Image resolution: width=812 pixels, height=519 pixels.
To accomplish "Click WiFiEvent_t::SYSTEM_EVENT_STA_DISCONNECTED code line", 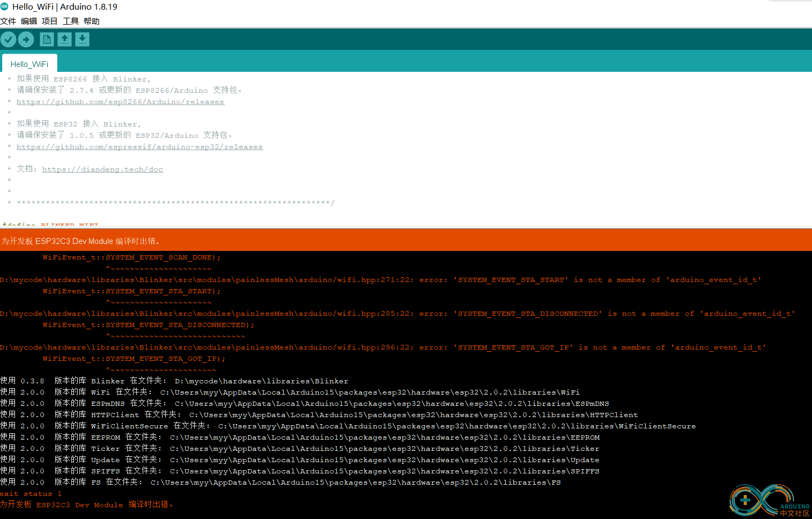I will 149,325.
